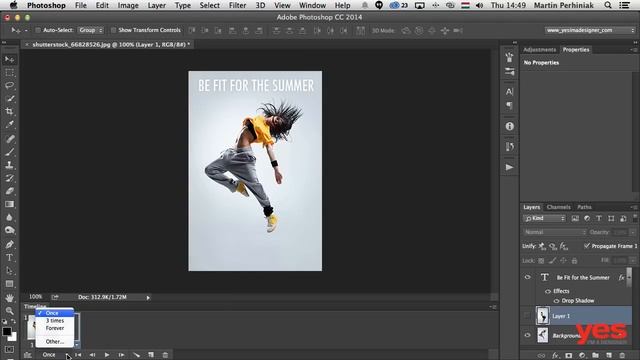640x360 pixels.
Task: Select the Gradient tool
Action: [x=9, y=204]
